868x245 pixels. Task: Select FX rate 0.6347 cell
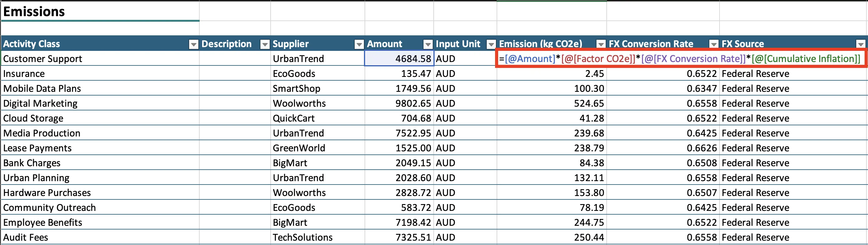pos(663,88)
